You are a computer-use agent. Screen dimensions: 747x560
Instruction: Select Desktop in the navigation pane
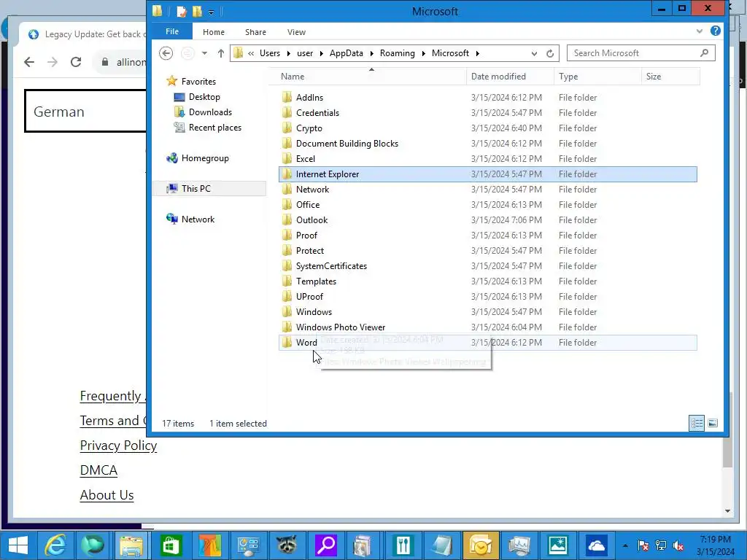point(204,97)
